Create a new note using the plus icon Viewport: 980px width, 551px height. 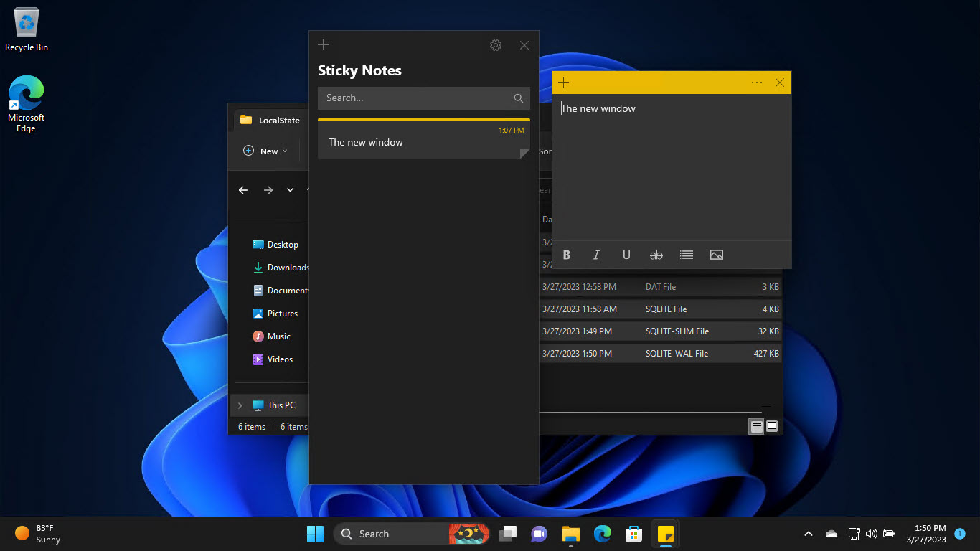(x=323, y=44)
